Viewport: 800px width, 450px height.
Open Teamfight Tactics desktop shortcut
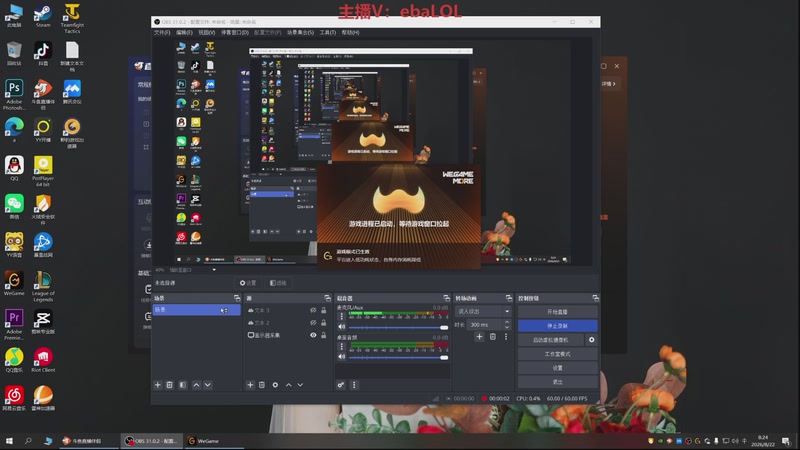click(72, 19)
